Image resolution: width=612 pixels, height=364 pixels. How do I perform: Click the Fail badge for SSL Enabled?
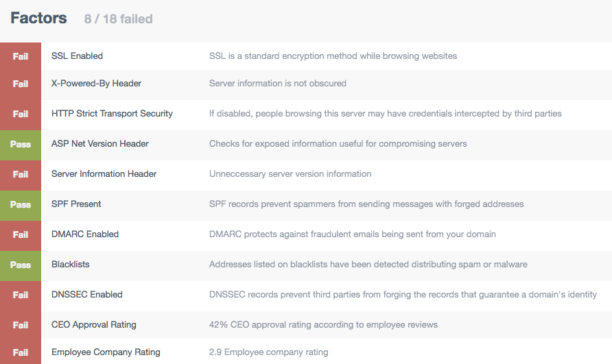pyautogui.click(x=21, y=56)
